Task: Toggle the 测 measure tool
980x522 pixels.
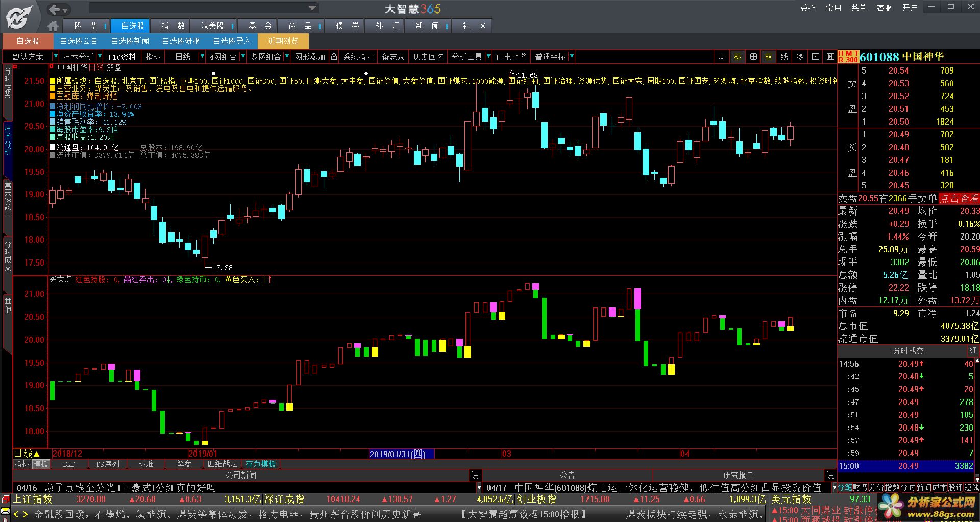Action: [x=722, y=57]
